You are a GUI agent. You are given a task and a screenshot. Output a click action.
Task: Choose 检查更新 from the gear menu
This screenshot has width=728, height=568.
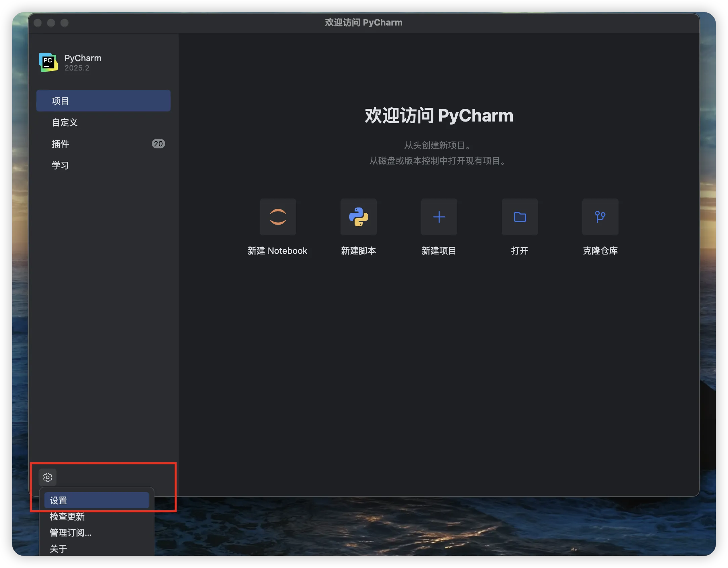coord(67,517)
